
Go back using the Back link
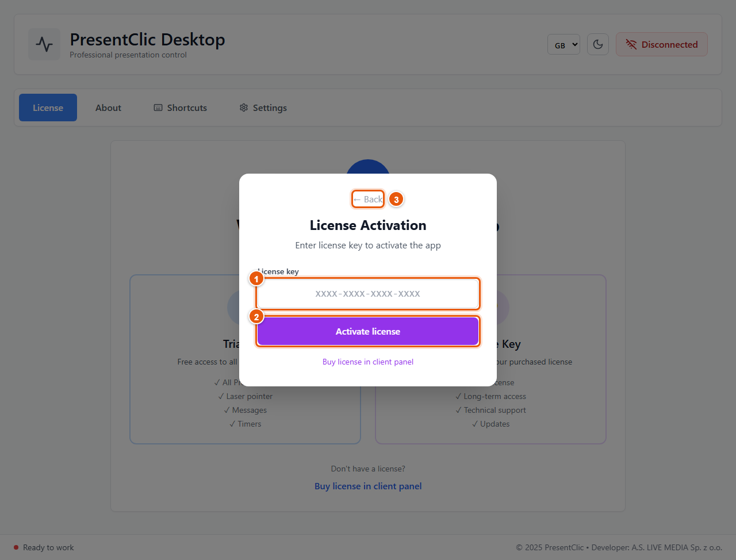point(368,199)
